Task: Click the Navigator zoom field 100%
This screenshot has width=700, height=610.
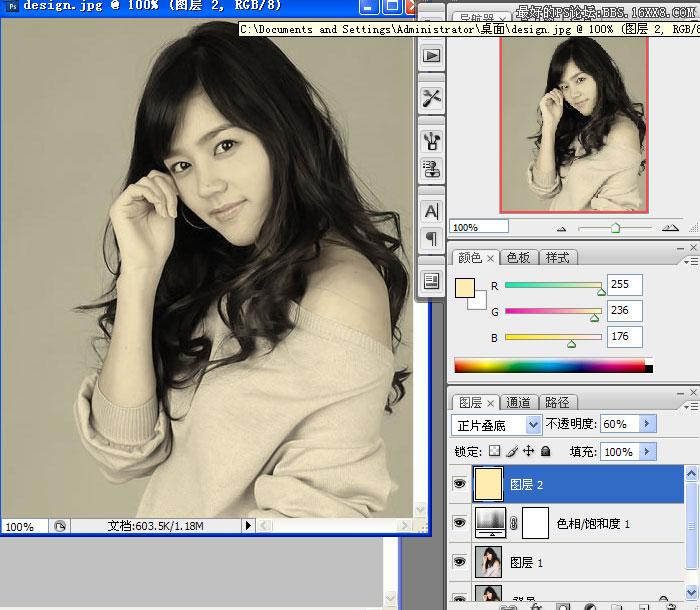Action: [x=479, y=227]
